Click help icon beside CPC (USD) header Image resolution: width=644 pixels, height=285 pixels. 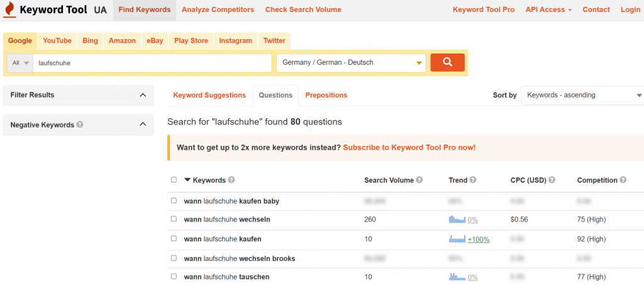pyautogui.click(x=552, y=180)
